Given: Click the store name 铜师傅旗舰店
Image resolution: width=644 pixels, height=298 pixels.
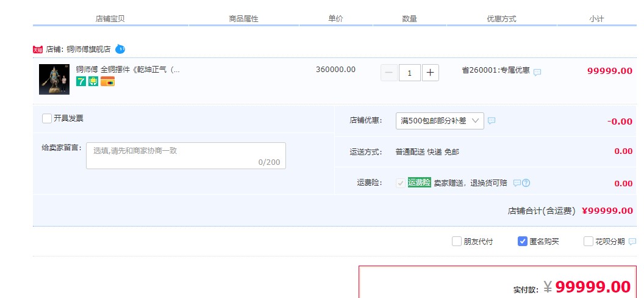Looking at the screenshot, I should click(88, 49).
